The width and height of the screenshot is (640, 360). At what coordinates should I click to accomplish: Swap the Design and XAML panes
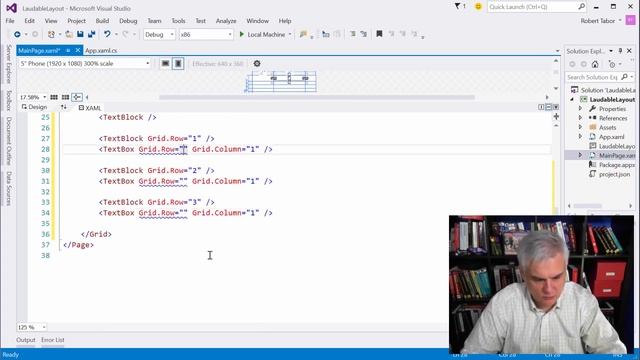point(64,107)
